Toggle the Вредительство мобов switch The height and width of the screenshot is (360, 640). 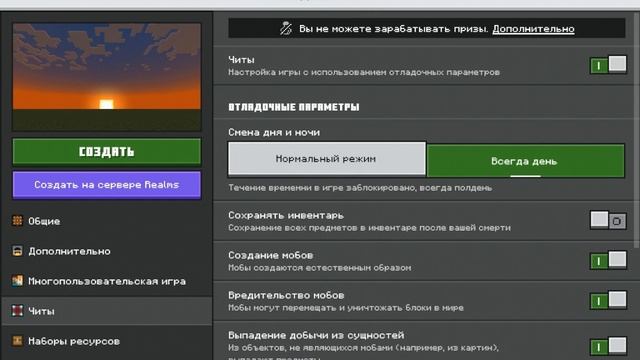coord(608,300)
